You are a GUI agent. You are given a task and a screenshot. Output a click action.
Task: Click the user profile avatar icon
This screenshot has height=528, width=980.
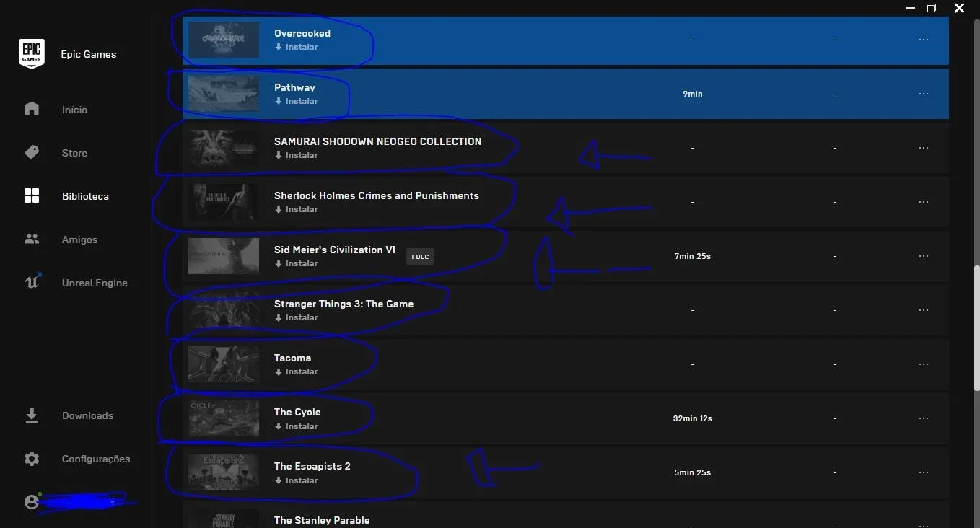31,501
